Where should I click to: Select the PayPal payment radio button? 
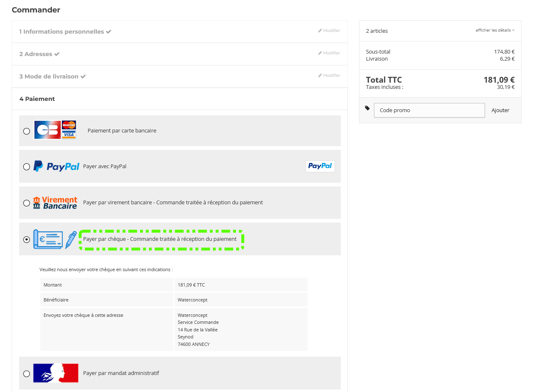(27, 167)
